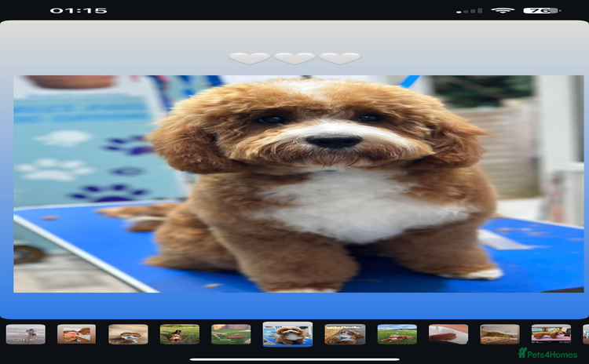This screenshot has width=589, height=364.
Task: Click the Wi-Fi icon in the status bar
Action: [503, 11]
